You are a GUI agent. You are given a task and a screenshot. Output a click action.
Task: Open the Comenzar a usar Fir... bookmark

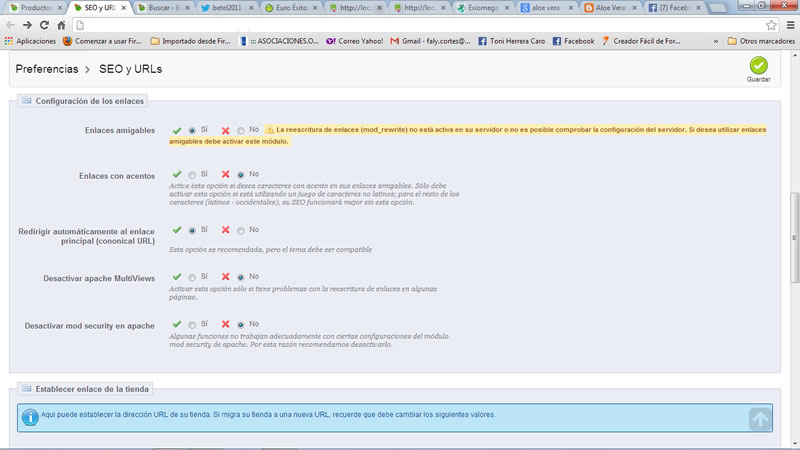(x=102, y=41)
